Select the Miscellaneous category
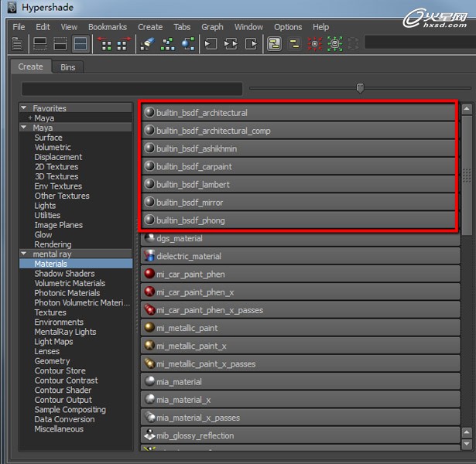 point(59,428)
